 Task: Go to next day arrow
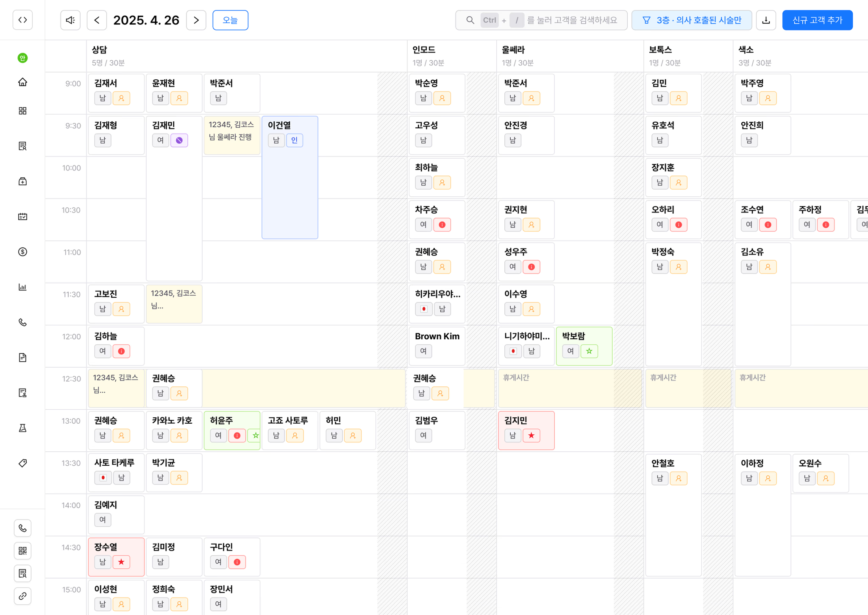196,20
